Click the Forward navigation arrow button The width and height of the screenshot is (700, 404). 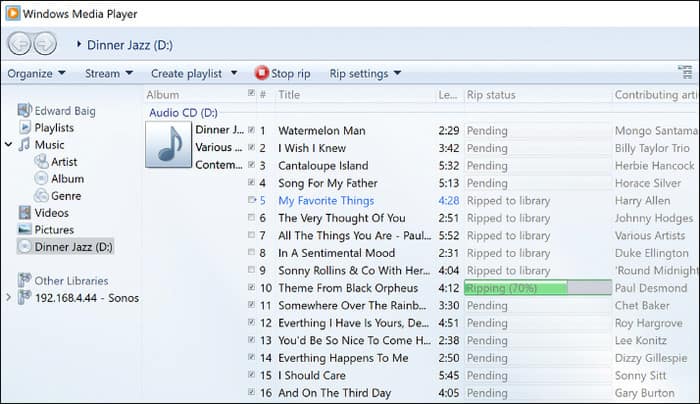tap(45, 44)
